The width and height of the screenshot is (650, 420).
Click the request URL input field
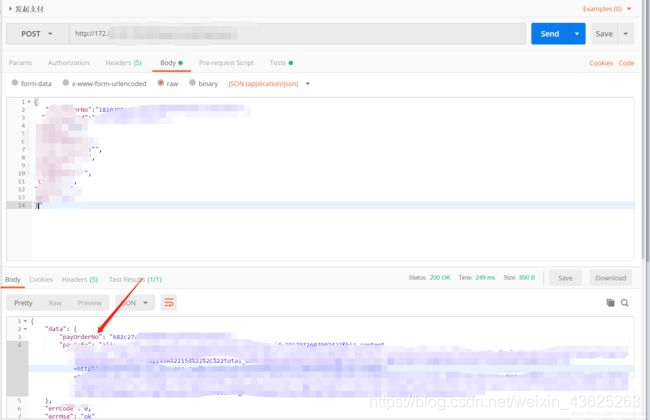pos(297,34)
